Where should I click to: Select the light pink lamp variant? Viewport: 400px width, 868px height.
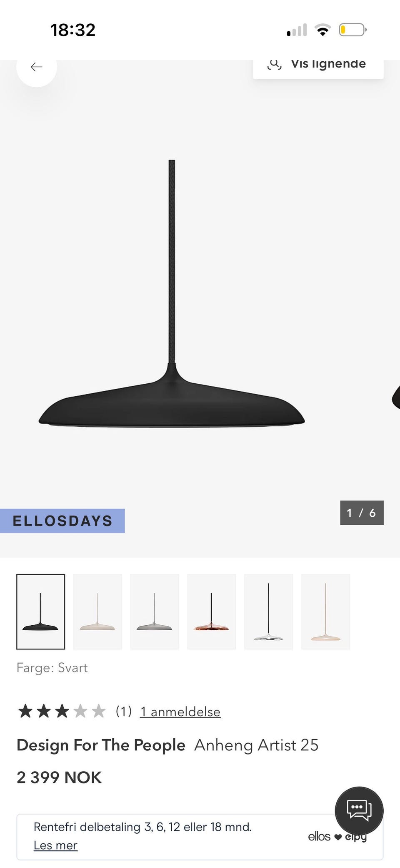click(x=326, y=611)
